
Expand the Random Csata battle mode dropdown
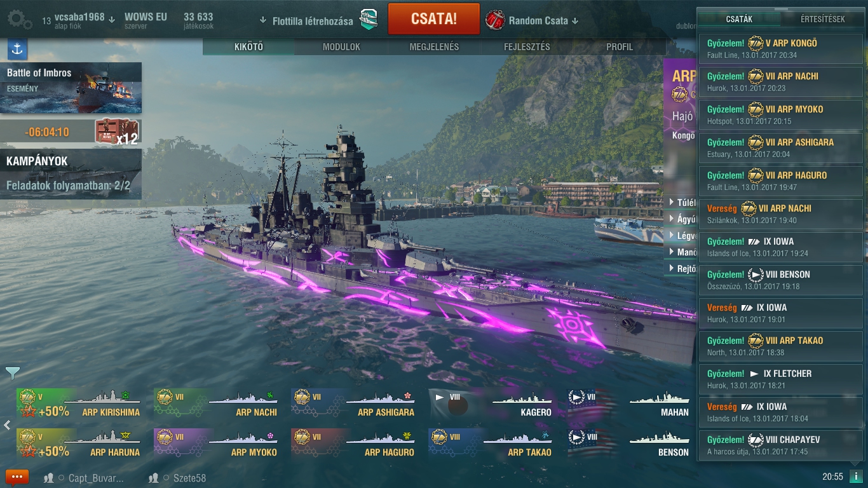click(x=575, y=21)
